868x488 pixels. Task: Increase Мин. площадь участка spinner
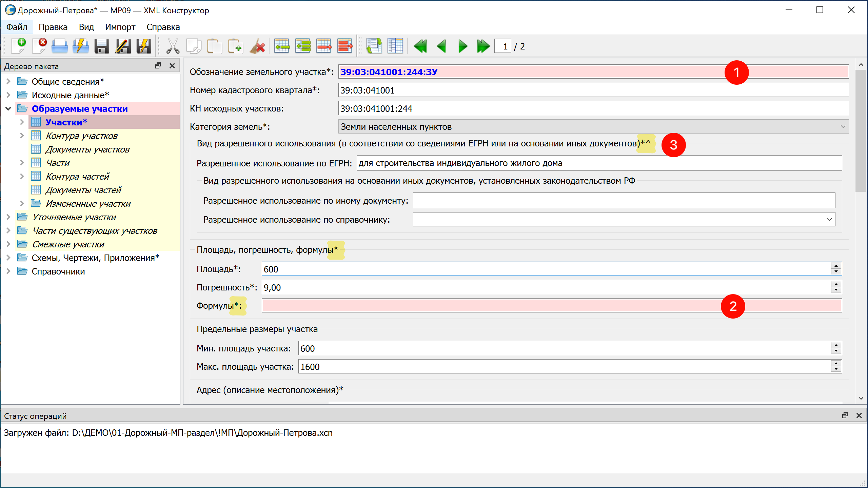(836, 345)
